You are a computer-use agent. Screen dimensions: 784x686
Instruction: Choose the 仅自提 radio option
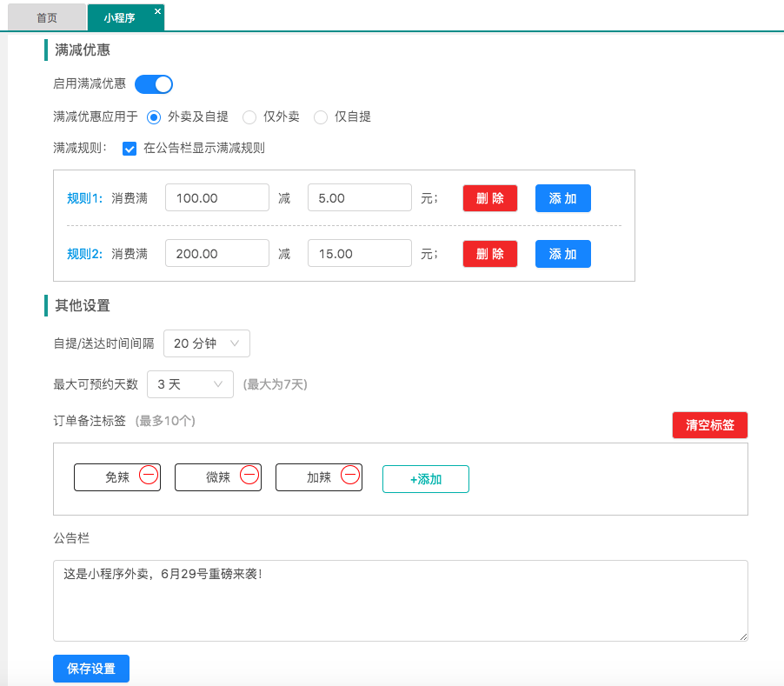pos(321,117)
